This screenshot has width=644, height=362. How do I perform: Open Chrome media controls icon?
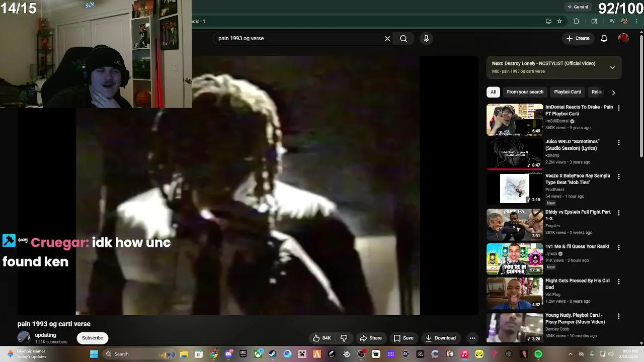click(612, 21)
